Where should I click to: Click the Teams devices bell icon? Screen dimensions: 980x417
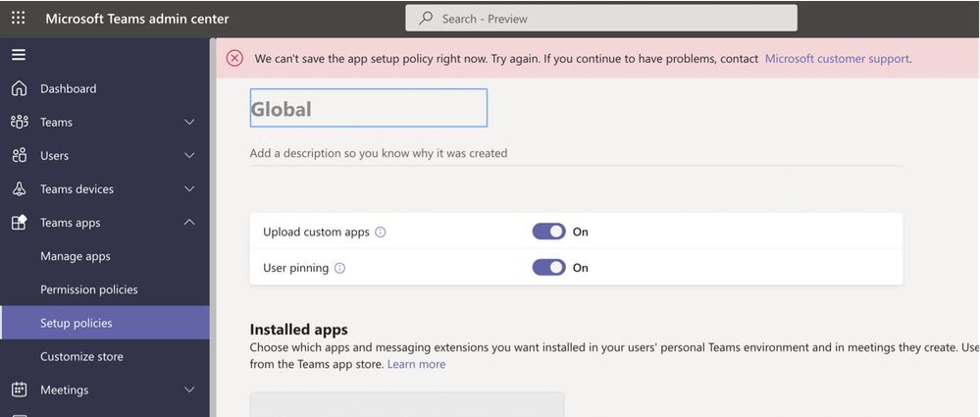[x=19, y=189]
